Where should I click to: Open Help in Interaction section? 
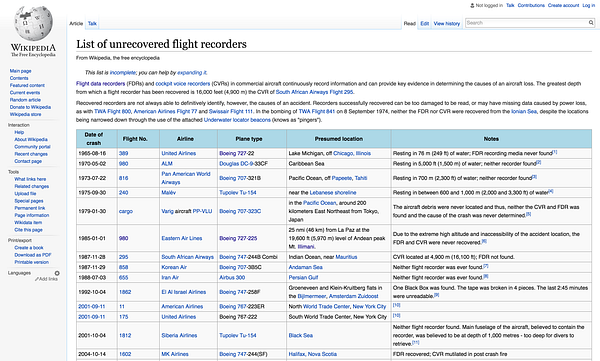(19, 132)
